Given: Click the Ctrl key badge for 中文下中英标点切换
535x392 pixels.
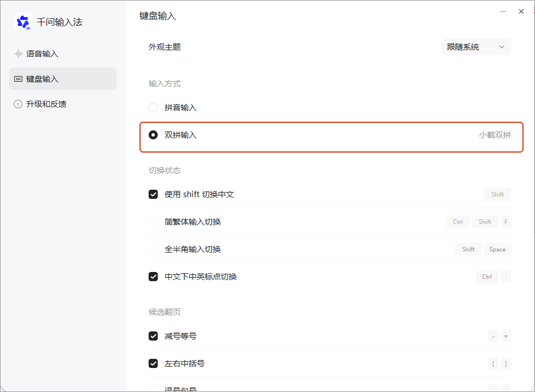Looking at the screenshot, I should tap(487, 277).
